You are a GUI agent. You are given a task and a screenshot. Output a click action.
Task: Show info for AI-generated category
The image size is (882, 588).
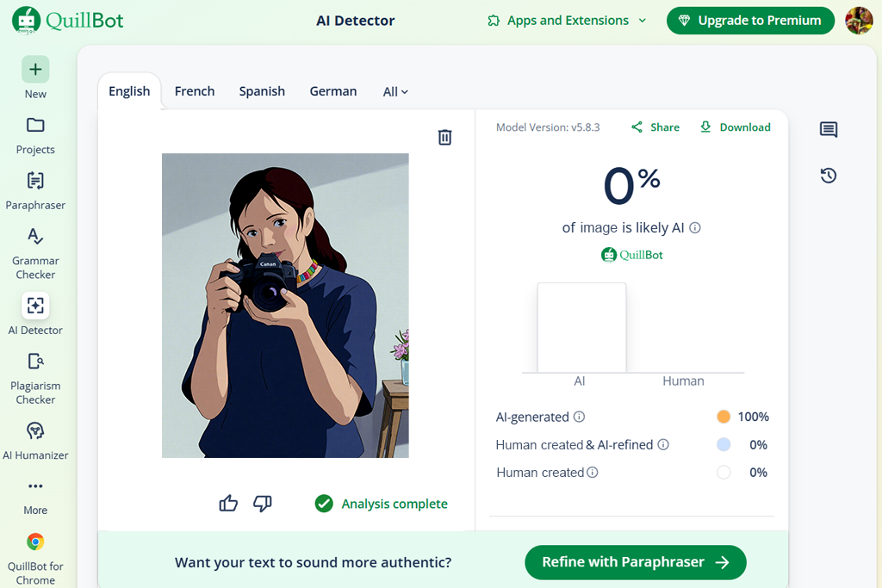[580, 417]
